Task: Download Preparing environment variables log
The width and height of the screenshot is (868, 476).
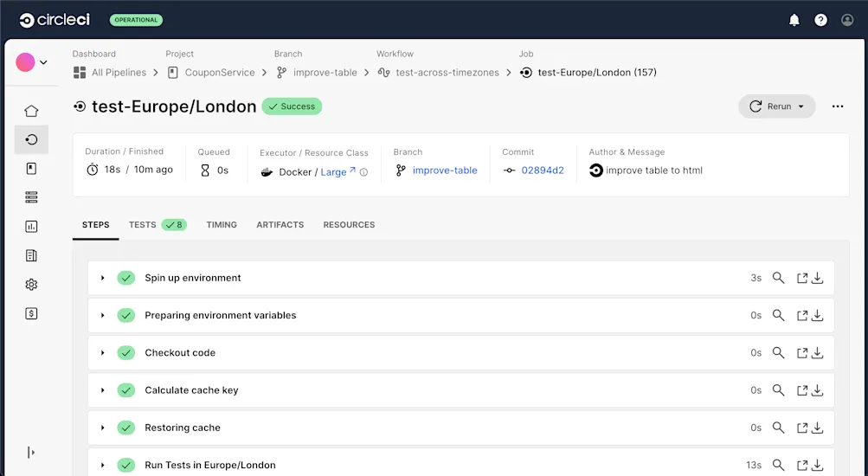Action: pos(817,316)
